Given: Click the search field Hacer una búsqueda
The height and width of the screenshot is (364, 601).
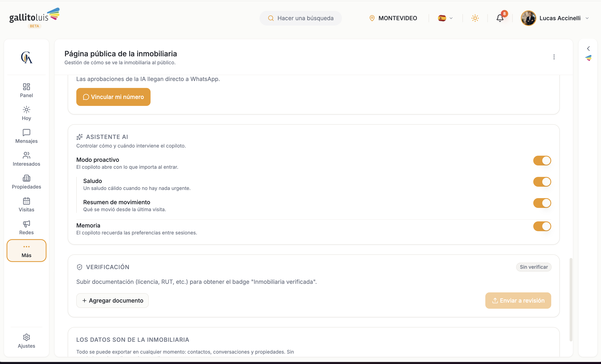Looking at the screenshot, I should 300,18.
